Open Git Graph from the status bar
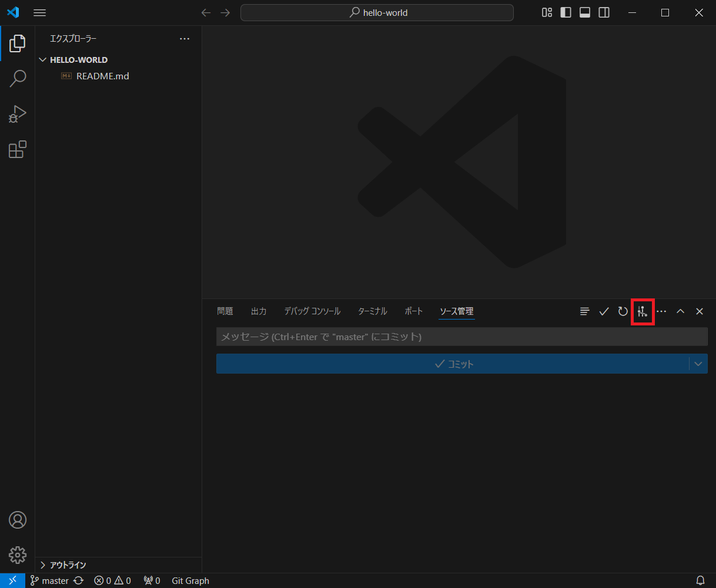Screen dimensions: 716x588 click(x=190, y=580)
